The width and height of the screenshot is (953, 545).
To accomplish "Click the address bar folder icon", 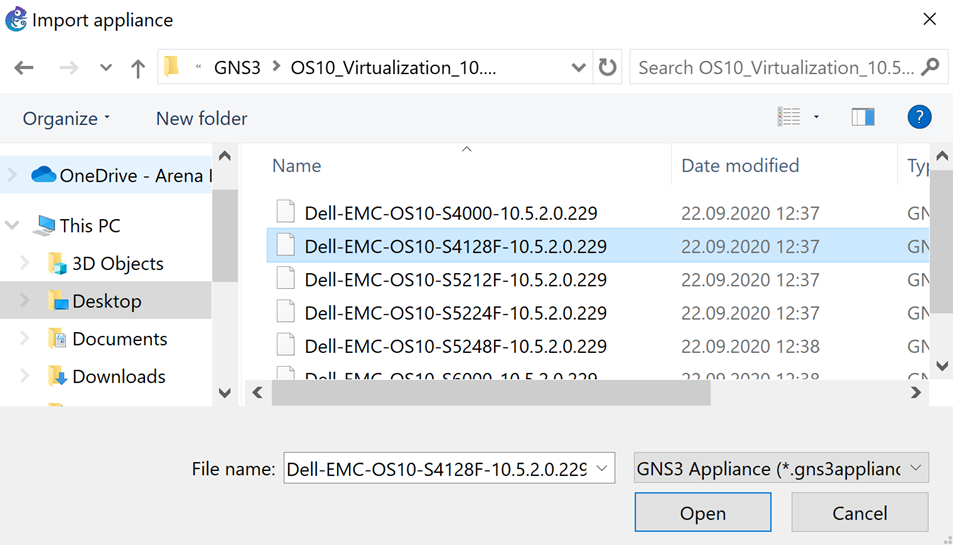I will pos(171,66).
